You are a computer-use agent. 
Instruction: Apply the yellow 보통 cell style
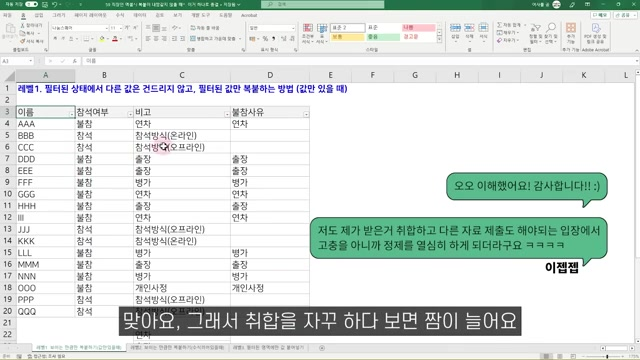[x=347, y=37]
